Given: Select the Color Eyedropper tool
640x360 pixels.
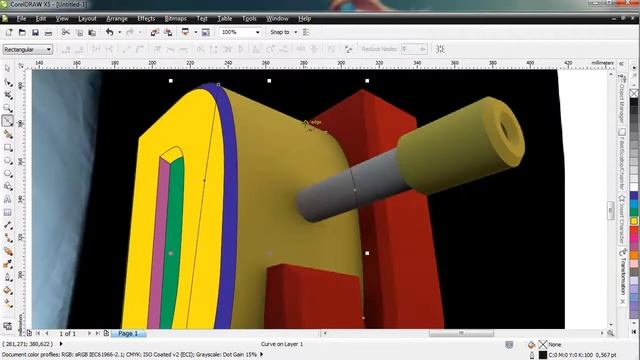Looking at the screenshot, I should coord(7,264).
